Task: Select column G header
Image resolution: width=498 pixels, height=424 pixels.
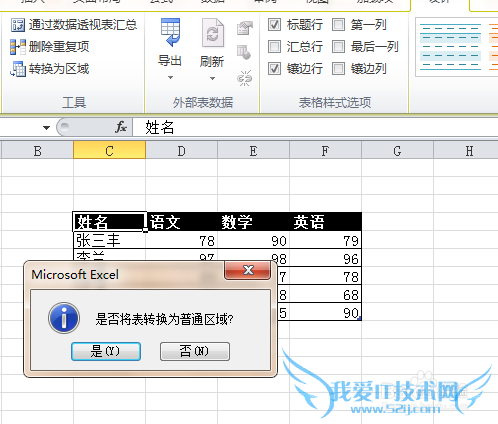Action: [x=398, y=151]
